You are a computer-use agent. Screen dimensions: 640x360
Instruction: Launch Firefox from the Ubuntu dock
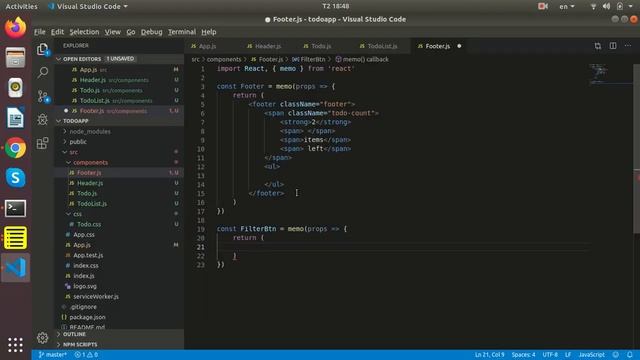pyautogui.click(x=16, y=27)
